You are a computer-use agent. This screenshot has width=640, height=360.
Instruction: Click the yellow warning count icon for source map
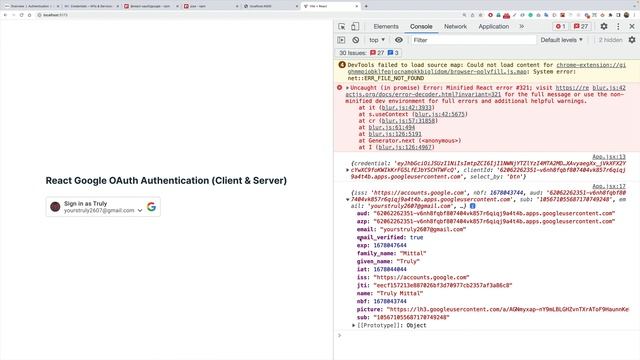pos(342,65)
